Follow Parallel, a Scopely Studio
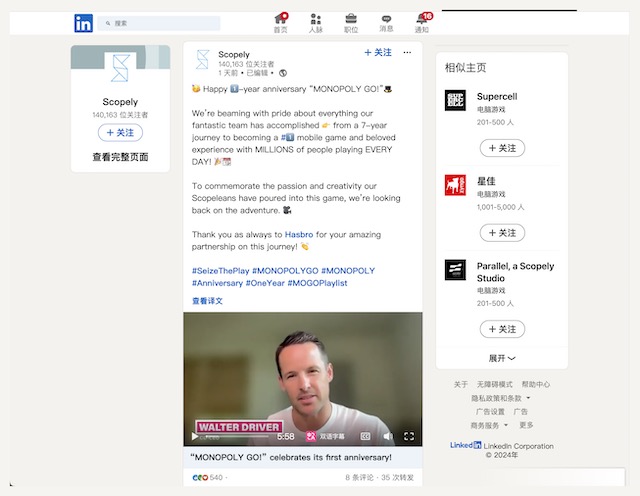Viewport: 640px width, 496px height. point(502,329)
